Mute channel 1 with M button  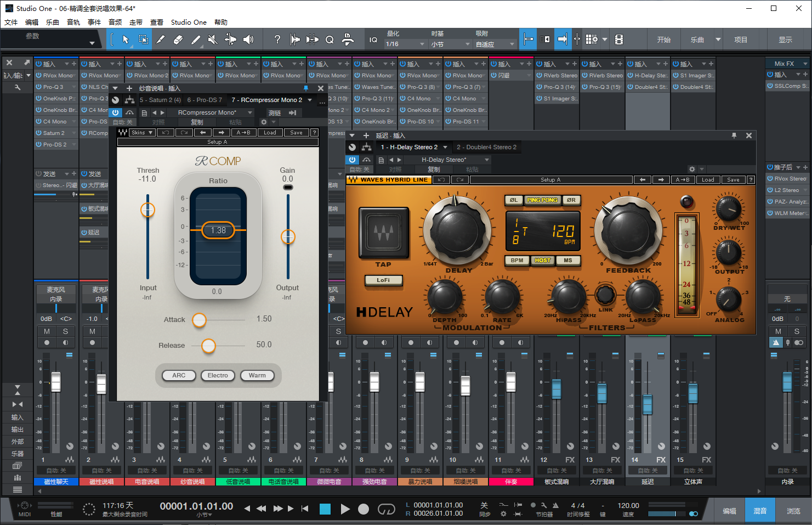pos(47,331)
